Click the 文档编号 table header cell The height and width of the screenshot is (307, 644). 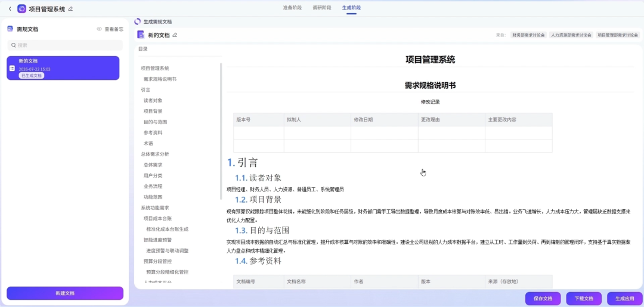pyautogui.click(x=259, y=281)
